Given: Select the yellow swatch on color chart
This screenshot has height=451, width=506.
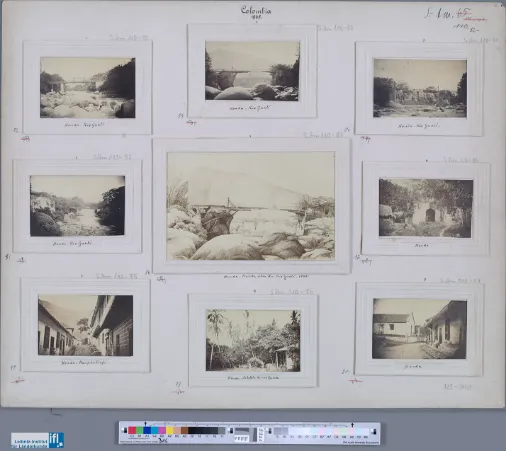Looking at the screenshot, I should tap(170, 430).
